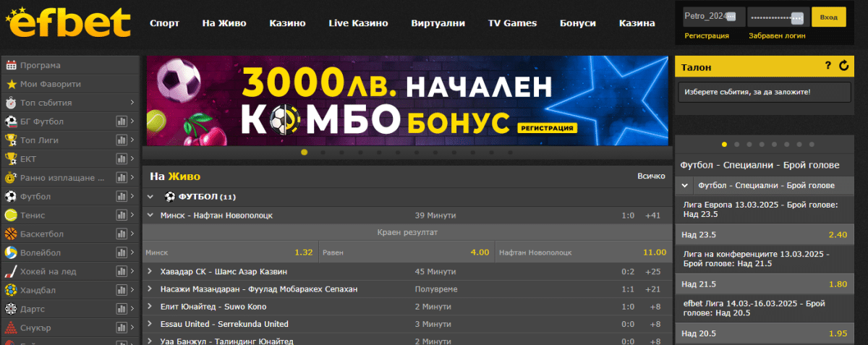Open the Казина menu
This screenshot has width=868, height=345.
[637, 23]
